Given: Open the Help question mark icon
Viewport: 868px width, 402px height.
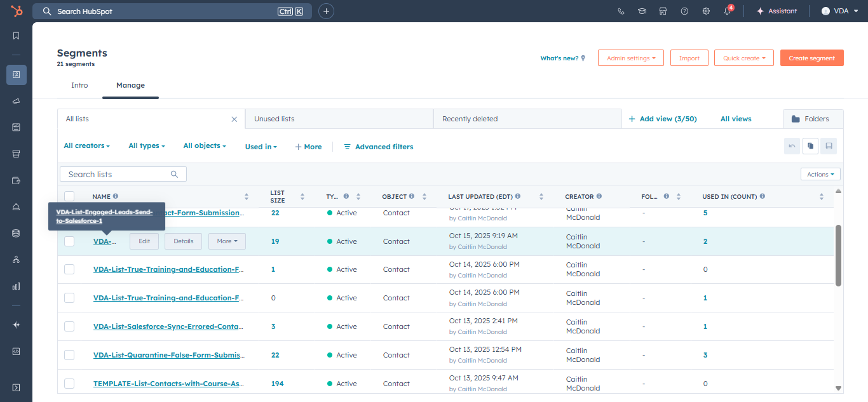Looking at the screenshot, I should tap(684, 11).
